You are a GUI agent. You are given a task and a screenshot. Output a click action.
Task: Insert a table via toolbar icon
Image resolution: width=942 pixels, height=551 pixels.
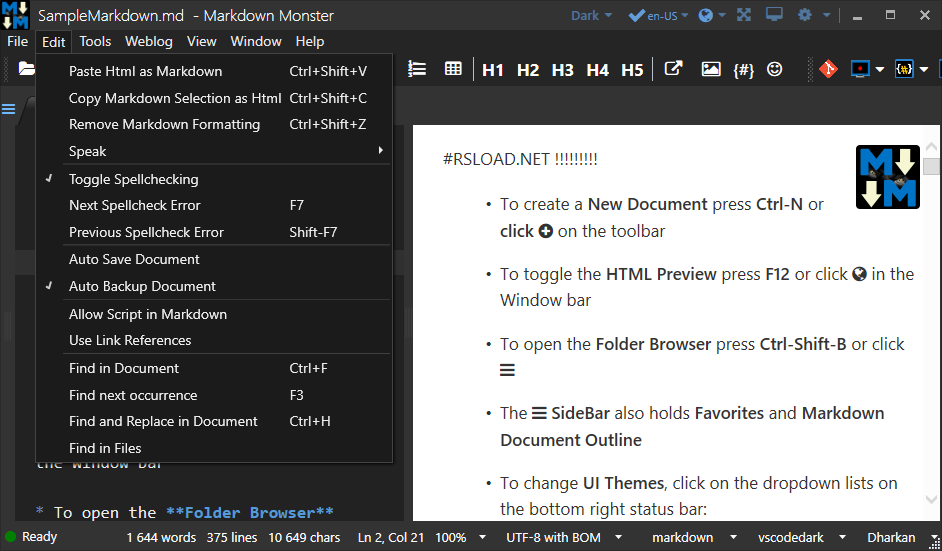coord(453,69)
